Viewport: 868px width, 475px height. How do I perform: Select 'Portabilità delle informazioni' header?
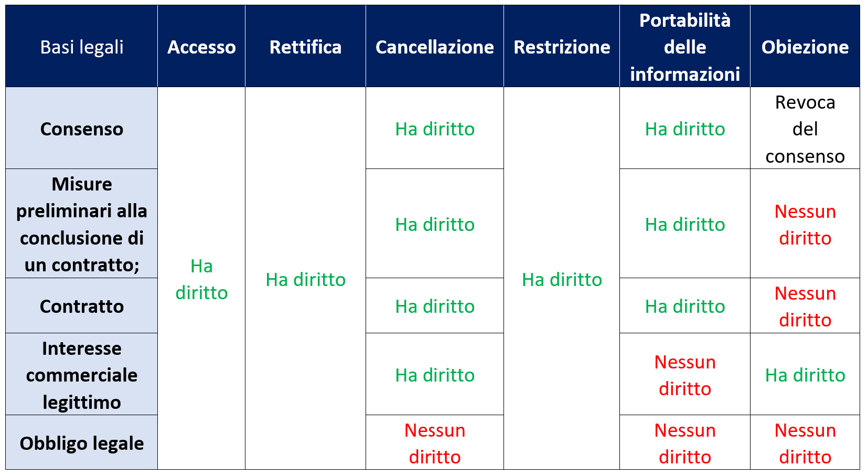coord(685,46)
